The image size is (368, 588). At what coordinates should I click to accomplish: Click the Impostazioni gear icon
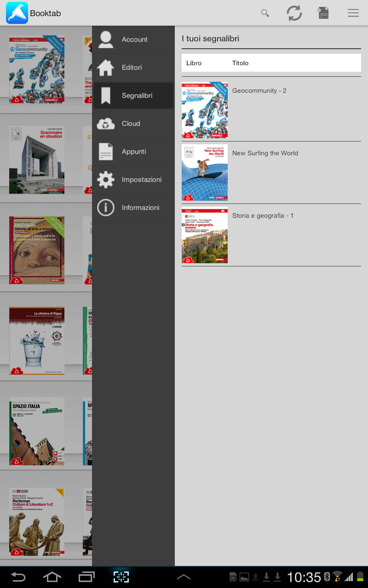106,180
